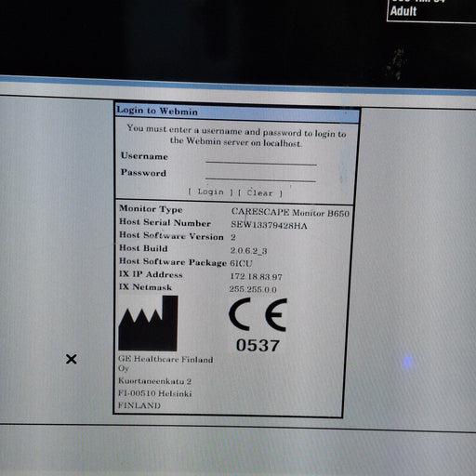This screenshot has height=476, width=476.
Task: Click the GE Healthcare Finland Oy text
Action: click(165, 364)
